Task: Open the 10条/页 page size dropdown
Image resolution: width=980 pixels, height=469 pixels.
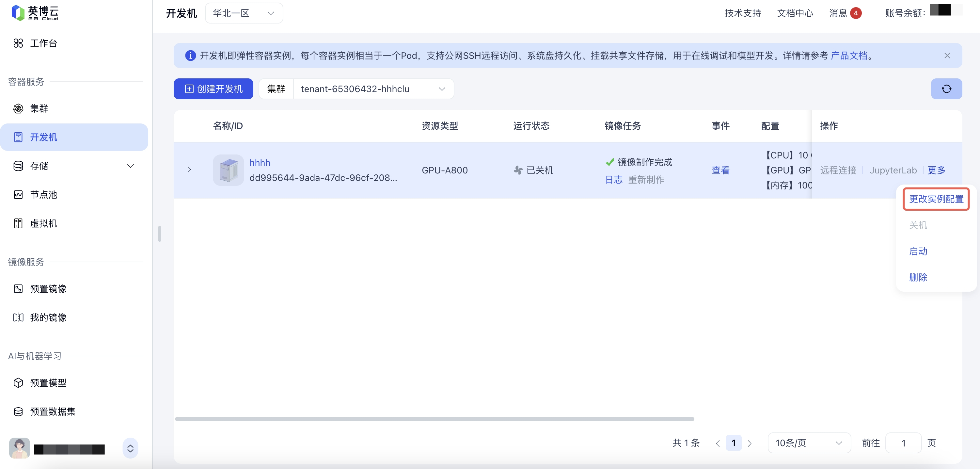Action: click(x=809, y=443)
